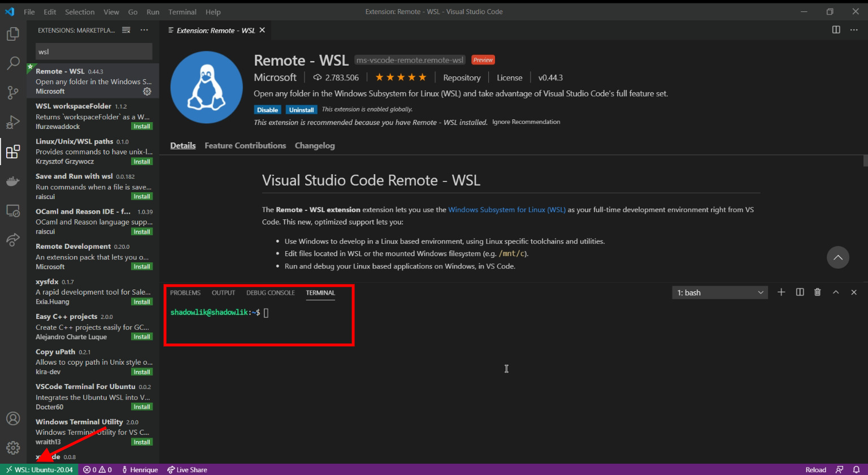Create a new terminal with plus icon
868x475 pixels.
click(x=781, y=292)
